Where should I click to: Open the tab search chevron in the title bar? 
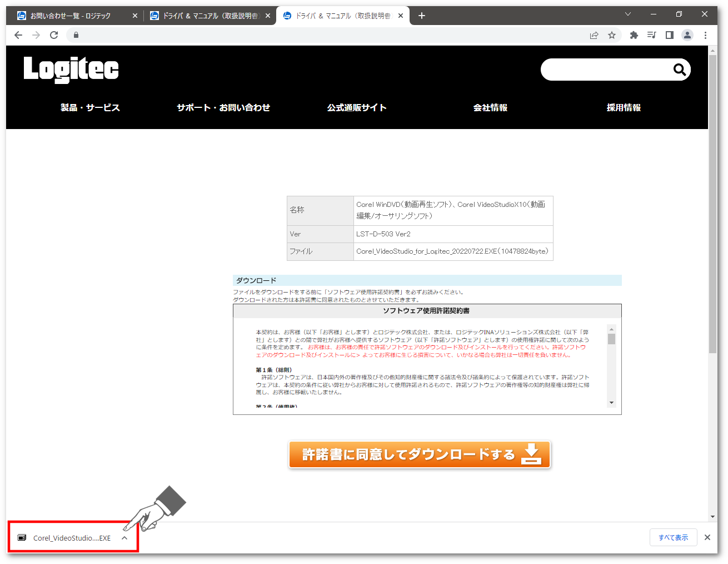628,14
